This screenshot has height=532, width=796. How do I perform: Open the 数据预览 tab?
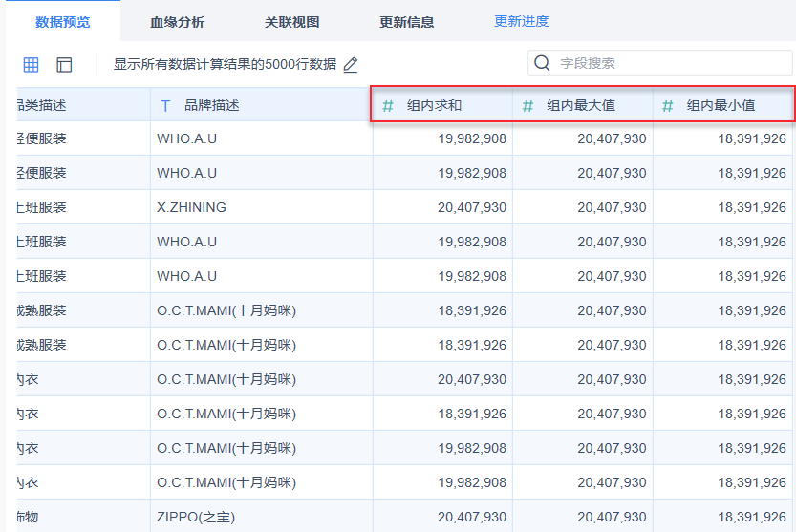pyautogui.click(x=62, y=21)
